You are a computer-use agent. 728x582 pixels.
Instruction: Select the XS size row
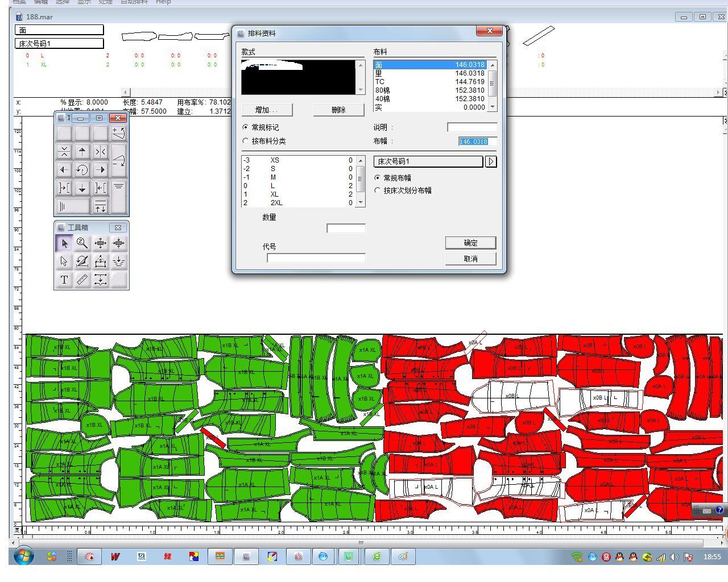[299, 160]
